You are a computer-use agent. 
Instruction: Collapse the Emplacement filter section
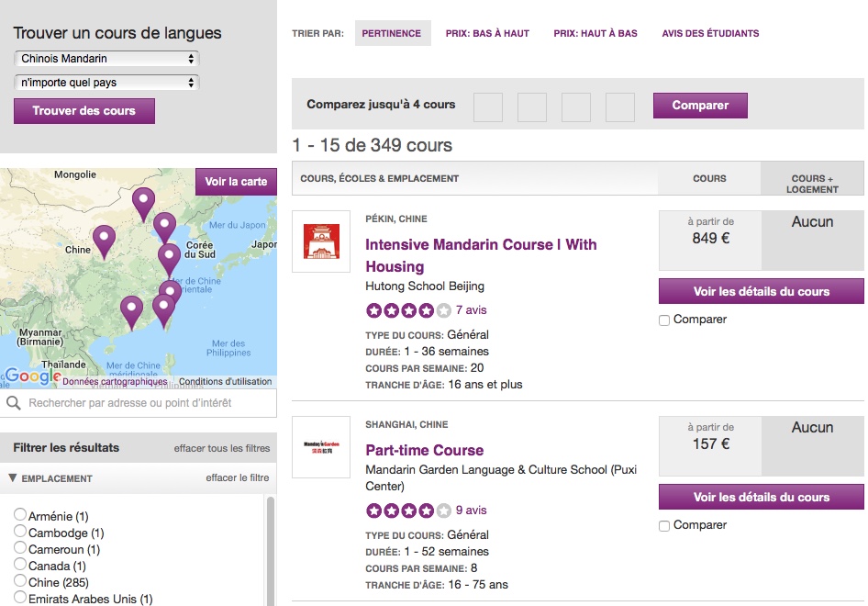point(13,478)
